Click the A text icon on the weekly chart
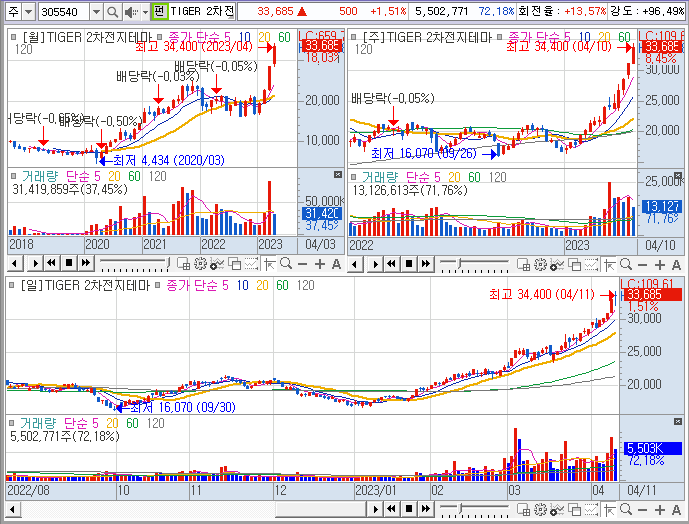 coord(676,264)
